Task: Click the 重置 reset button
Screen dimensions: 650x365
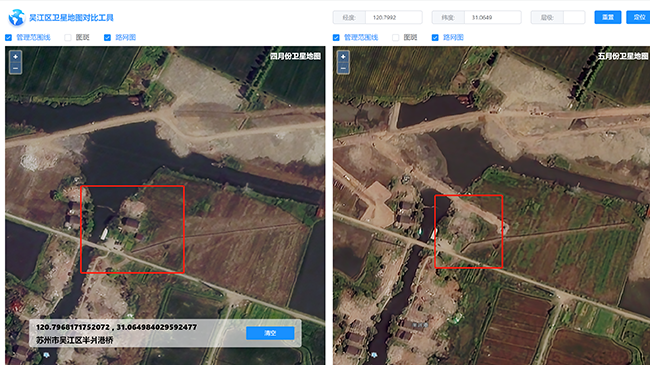Action: coord(608,17)
